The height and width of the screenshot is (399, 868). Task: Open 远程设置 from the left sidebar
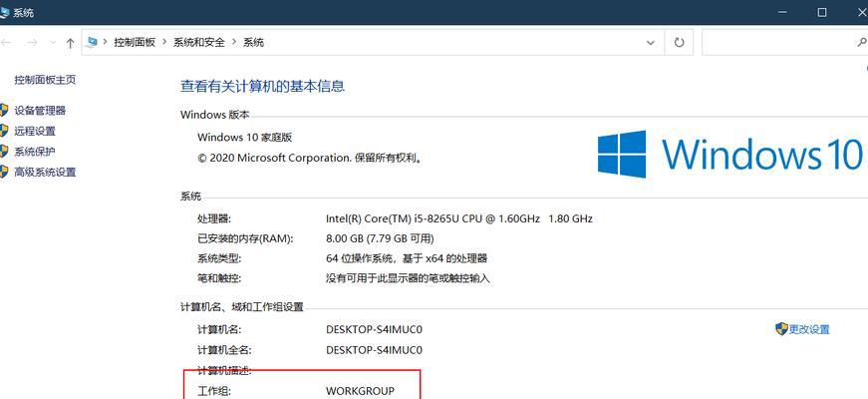[35, 131]
